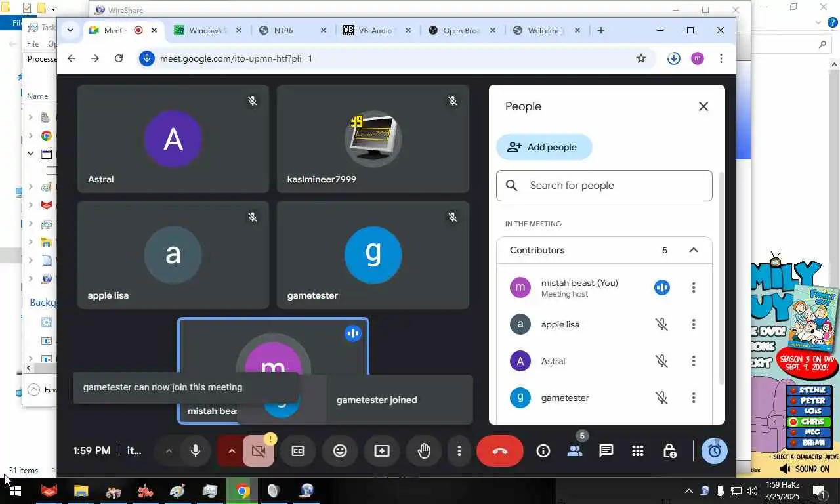Send a reaction emoji button
Image resolution: width=840 pixels, height=504 pixels.
coord(340,451)
